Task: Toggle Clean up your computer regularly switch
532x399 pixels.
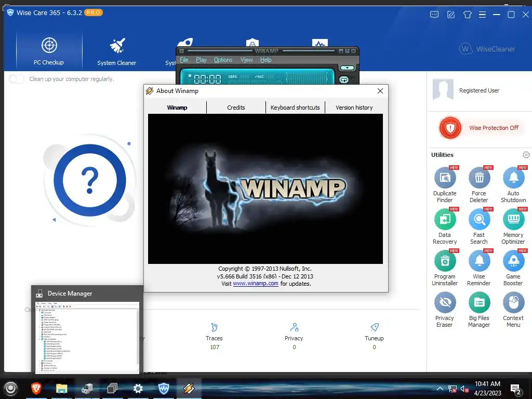Action: coord(16,79)
